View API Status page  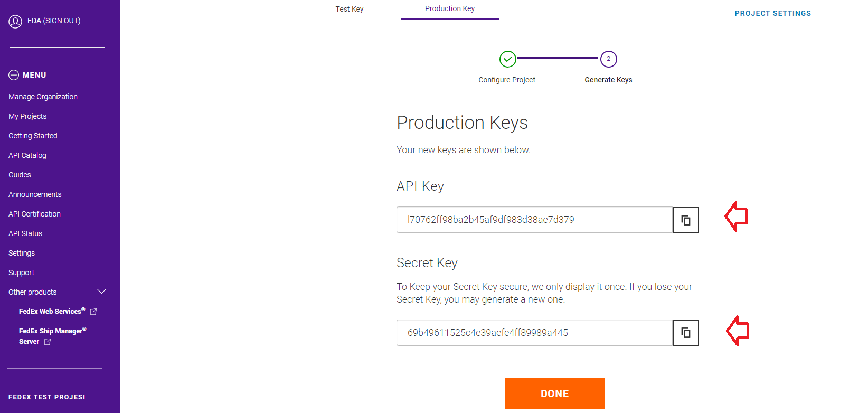25,233
